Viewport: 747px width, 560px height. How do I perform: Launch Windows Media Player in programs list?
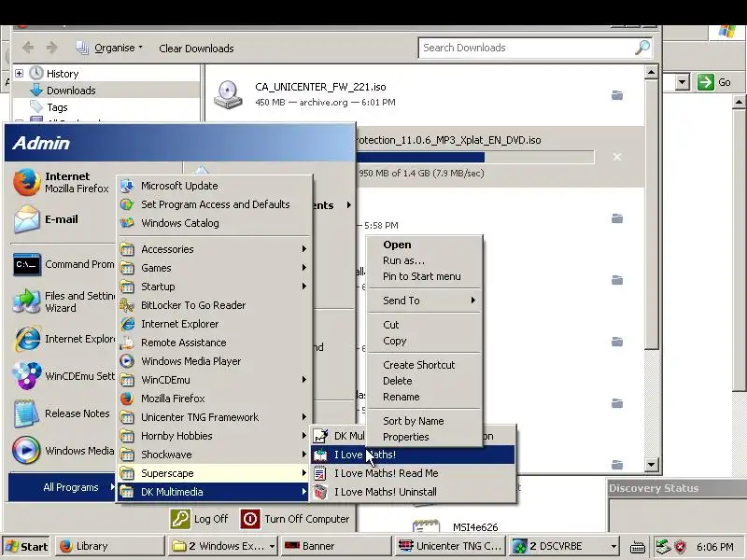coord(215,361)
